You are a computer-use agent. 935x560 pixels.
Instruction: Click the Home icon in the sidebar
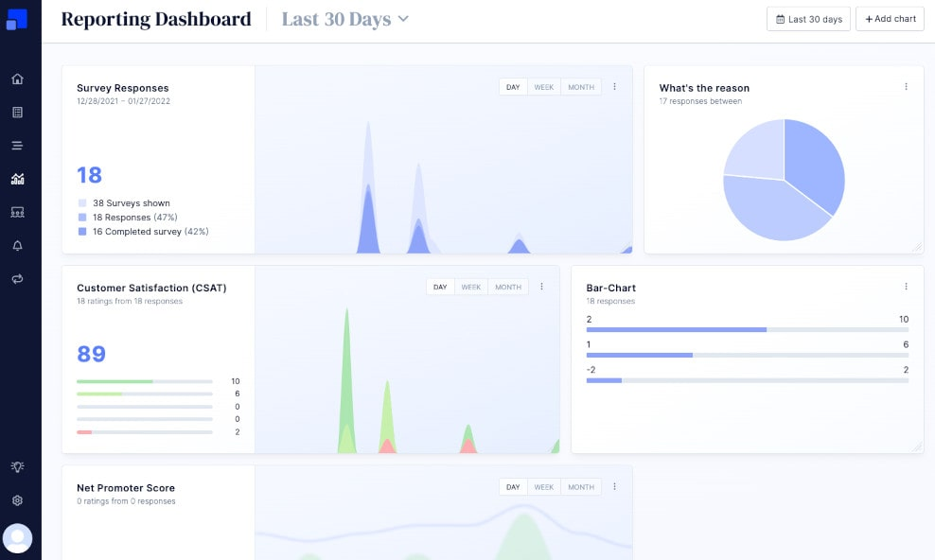17,79
